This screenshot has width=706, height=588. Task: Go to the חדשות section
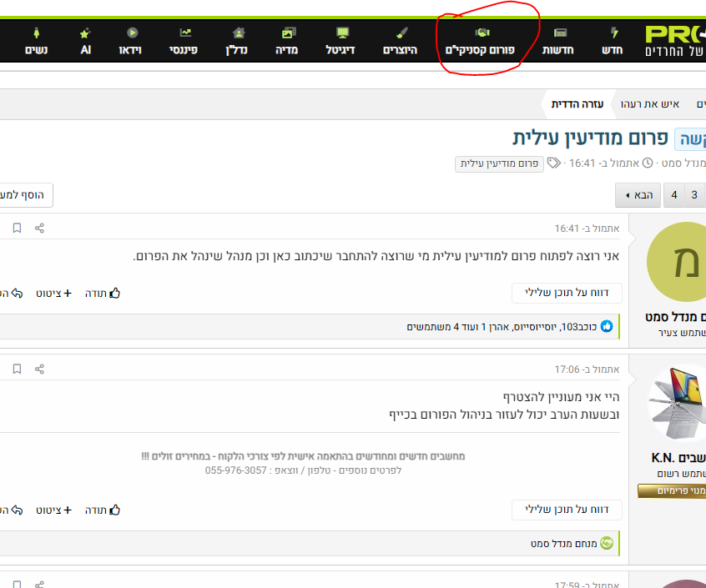click(558, 42)
